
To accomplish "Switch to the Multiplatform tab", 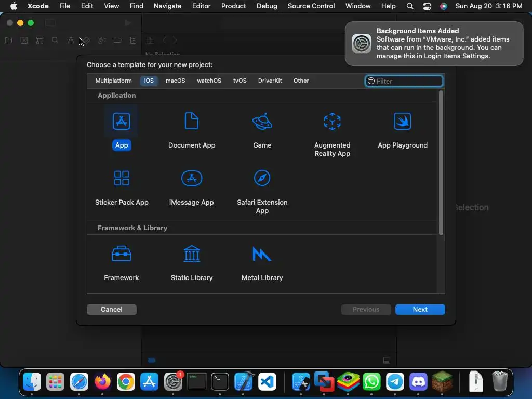I will [x=113, y=81].
